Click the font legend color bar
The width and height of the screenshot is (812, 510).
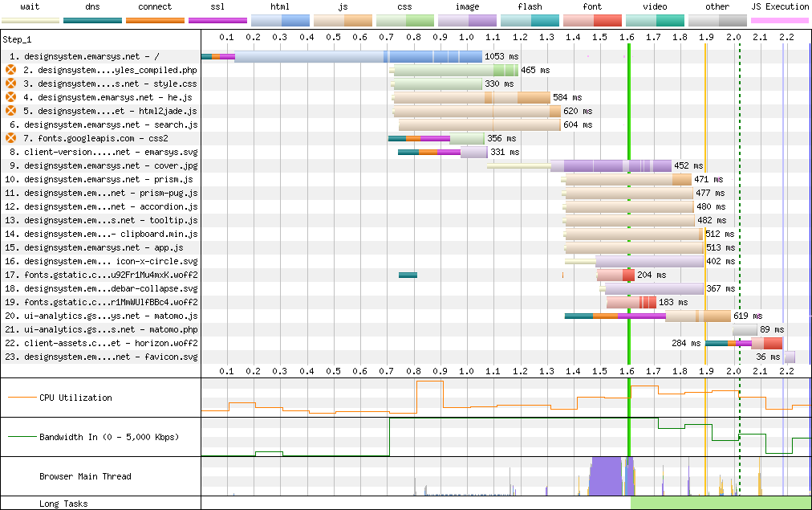pyautogui.click(x=592, y=21)
